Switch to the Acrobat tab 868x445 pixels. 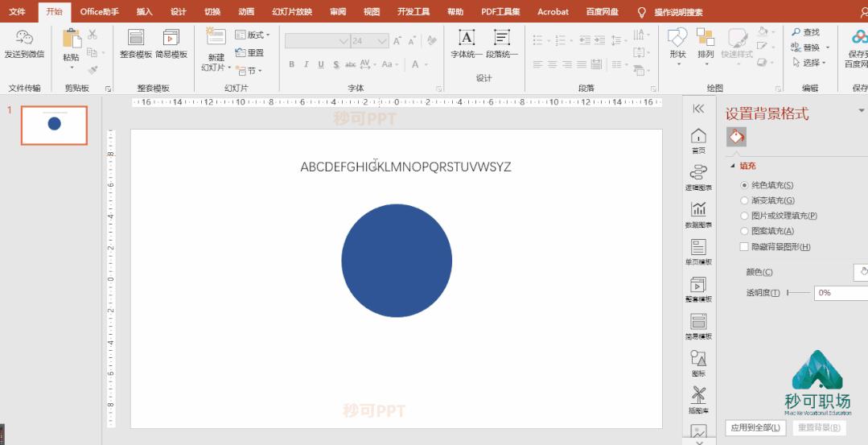(x=553, y=11)
